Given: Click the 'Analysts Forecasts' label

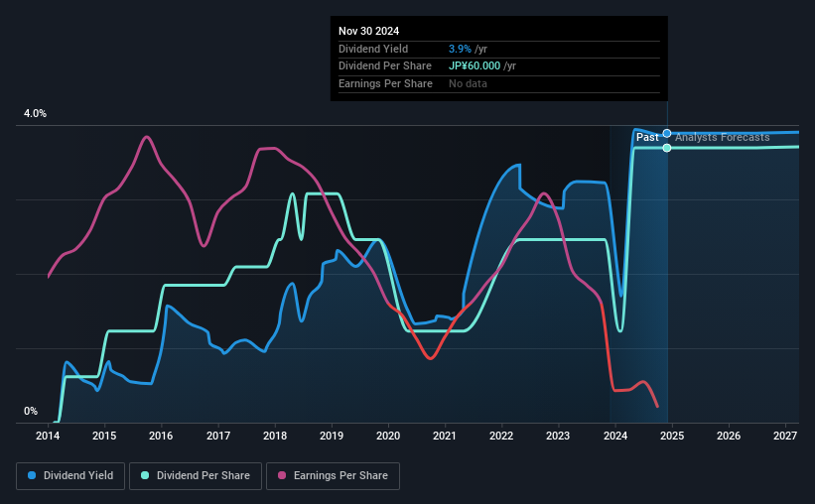Looking at the screenshot, I should click(x=722, y=137).
